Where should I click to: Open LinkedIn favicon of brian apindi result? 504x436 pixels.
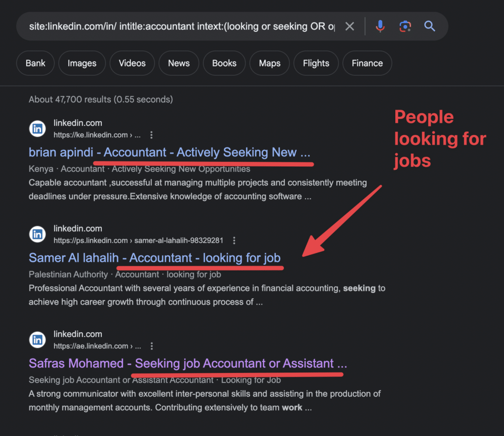[x=37, y=128]
